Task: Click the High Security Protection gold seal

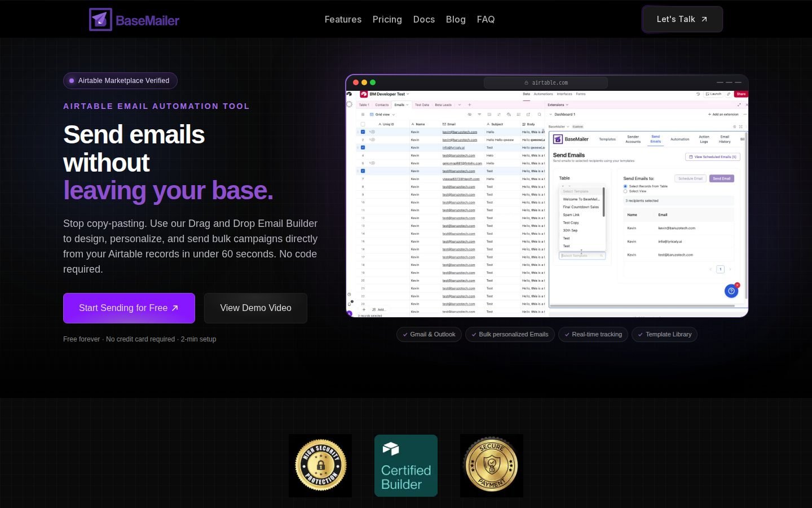Action: (x=320, y=466)
